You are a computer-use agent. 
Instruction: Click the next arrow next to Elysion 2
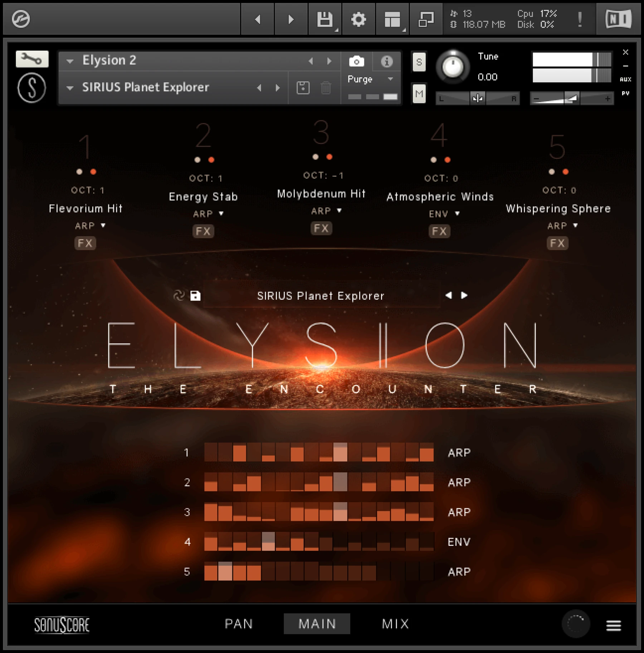click(329, 61)
